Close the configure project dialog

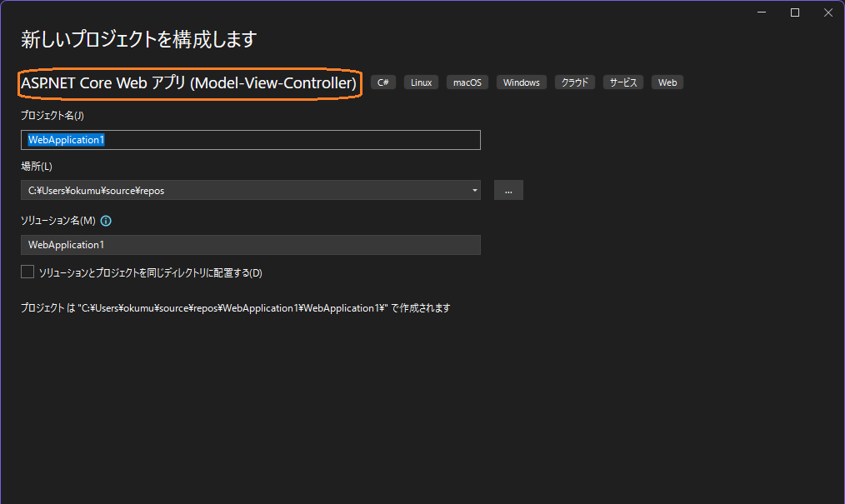pos(828,12)
